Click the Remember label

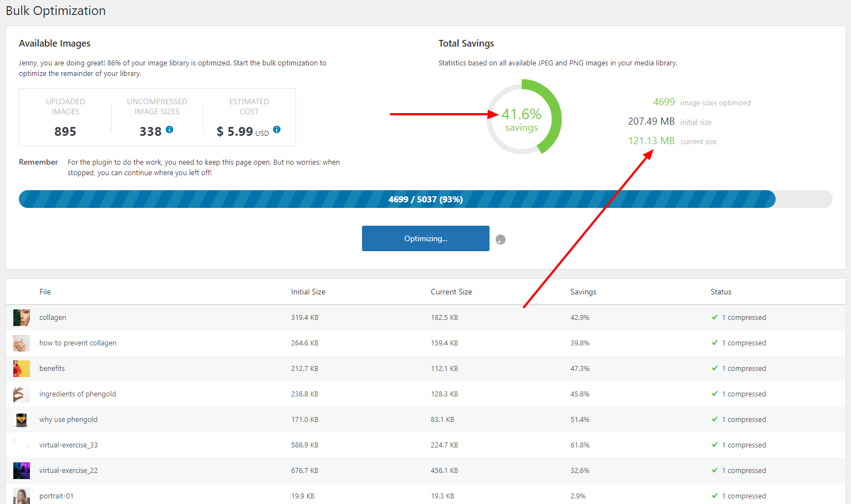(x=38, y=162)
